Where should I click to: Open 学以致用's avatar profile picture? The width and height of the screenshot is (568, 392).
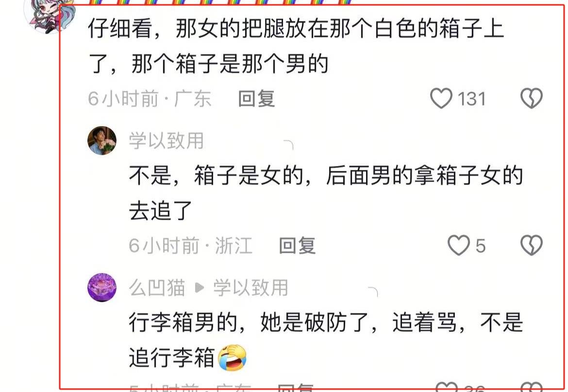click(x=102, y=140)
